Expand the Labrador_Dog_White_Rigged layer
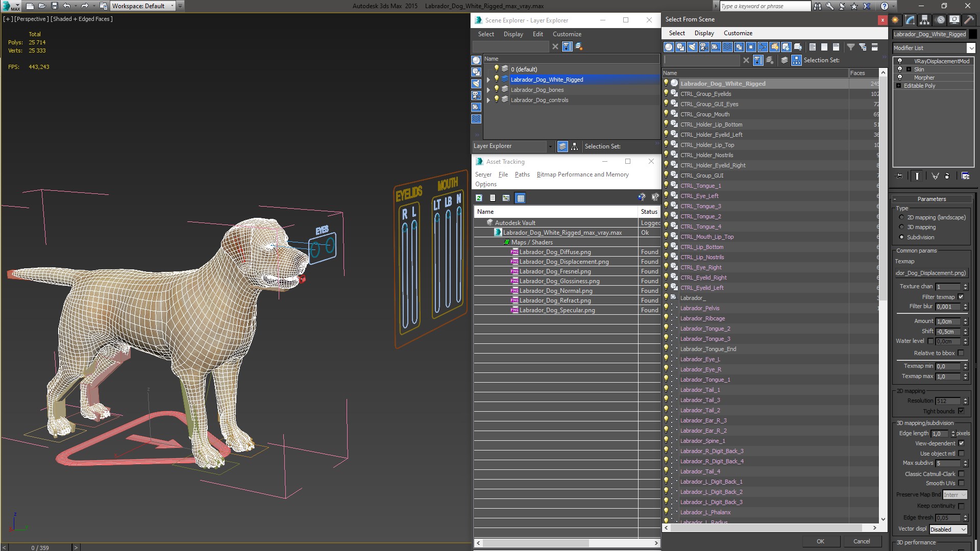Viewport: 980px width, 551px height. (x=488, y=80)
